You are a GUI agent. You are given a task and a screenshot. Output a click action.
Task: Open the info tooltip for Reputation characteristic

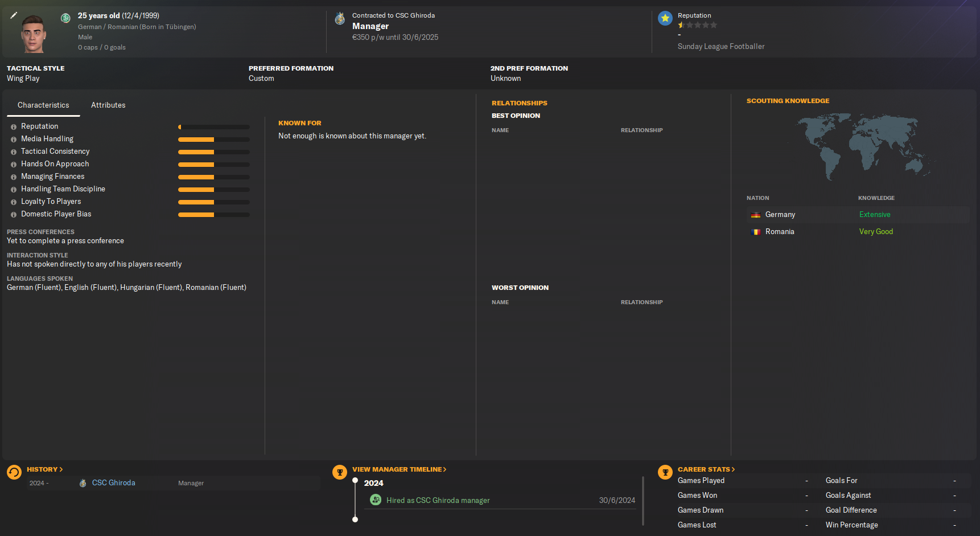14,126
